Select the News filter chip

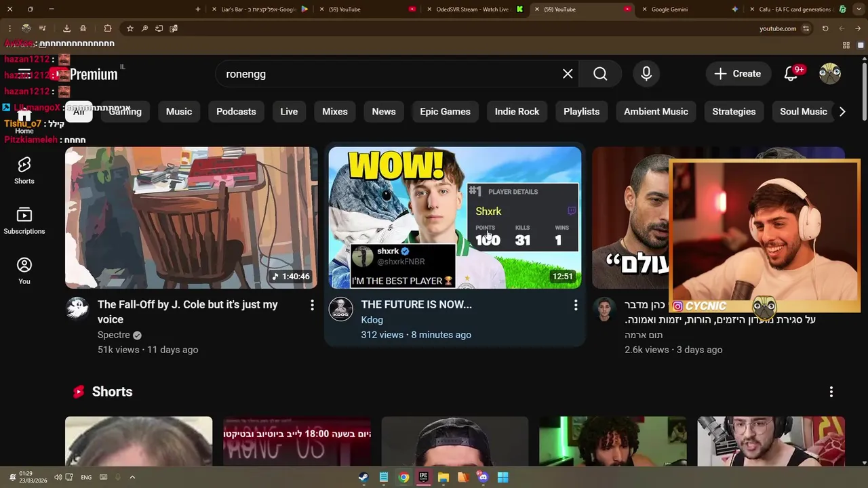click(384, 112)
